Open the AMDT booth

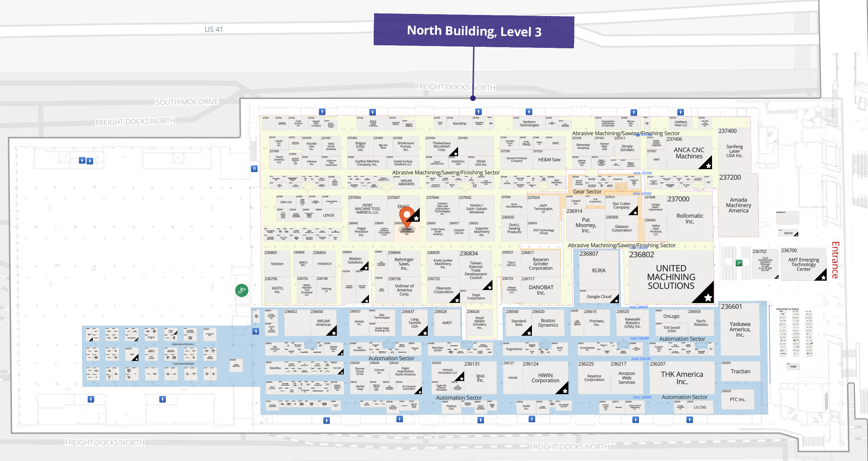click(x=447, y=323)
